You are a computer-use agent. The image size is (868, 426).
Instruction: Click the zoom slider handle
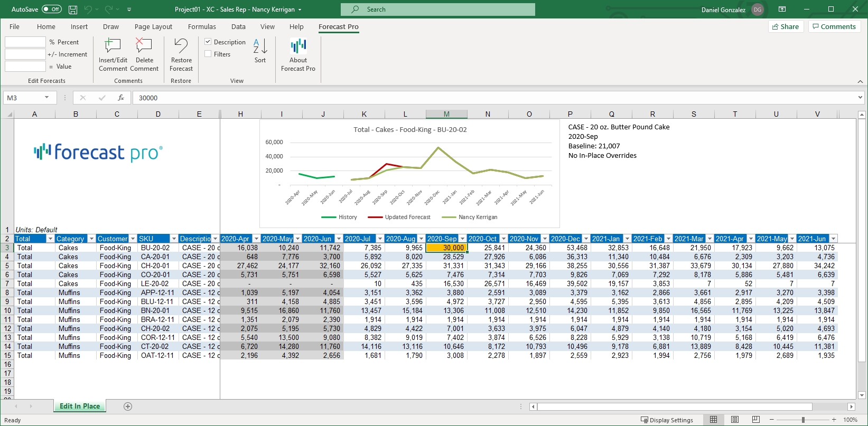click(x=803, y=420)
